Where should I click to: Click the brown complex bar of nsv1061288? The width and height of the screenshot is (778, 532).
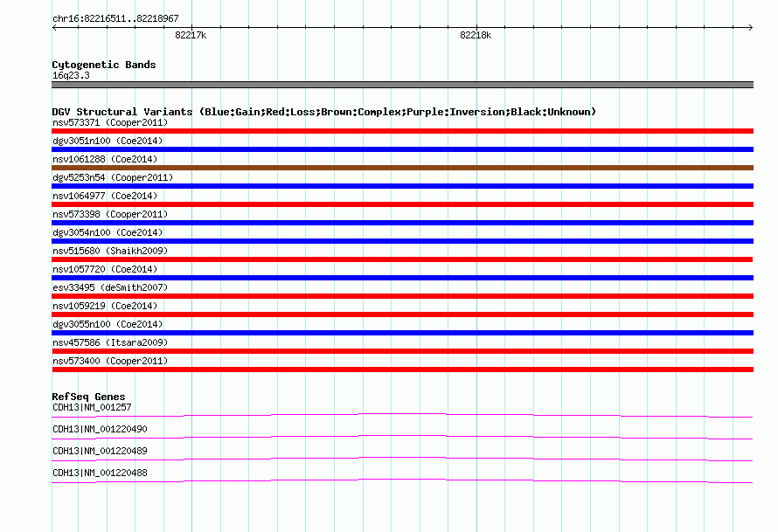(402, 168)
